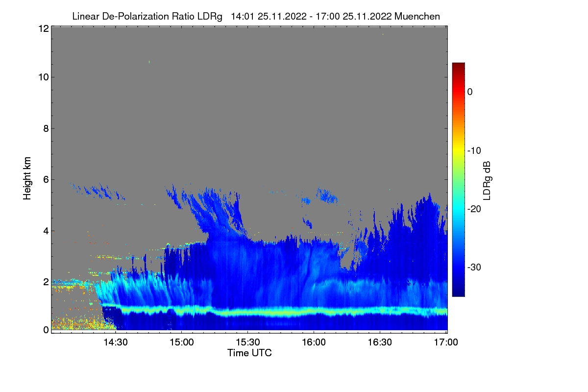Click the height tick label '6'
588x392 pixels.
tap(46, 180)
